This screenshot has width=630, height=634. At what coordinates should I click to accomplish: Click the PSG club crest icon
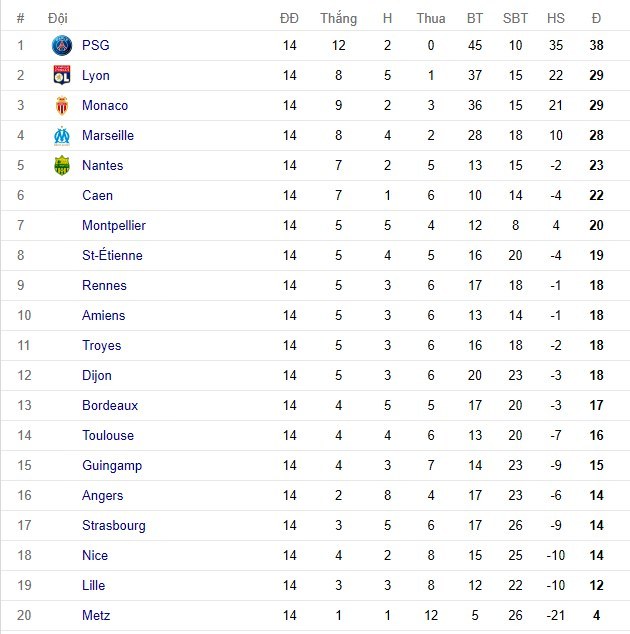pos(62,45)
